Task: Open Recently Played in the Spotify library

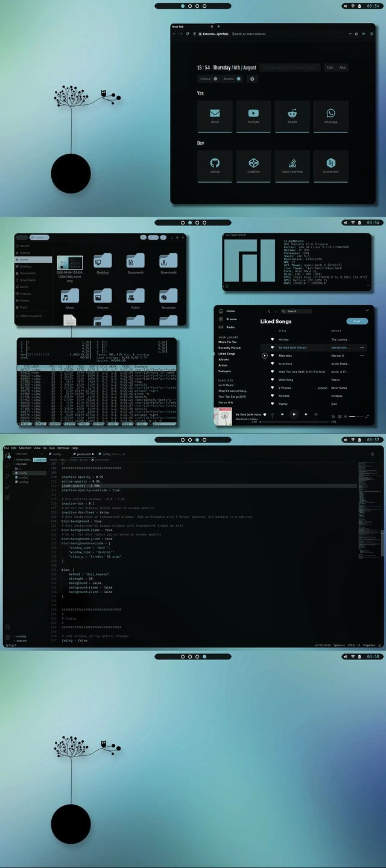Action: tap(229, 348)
